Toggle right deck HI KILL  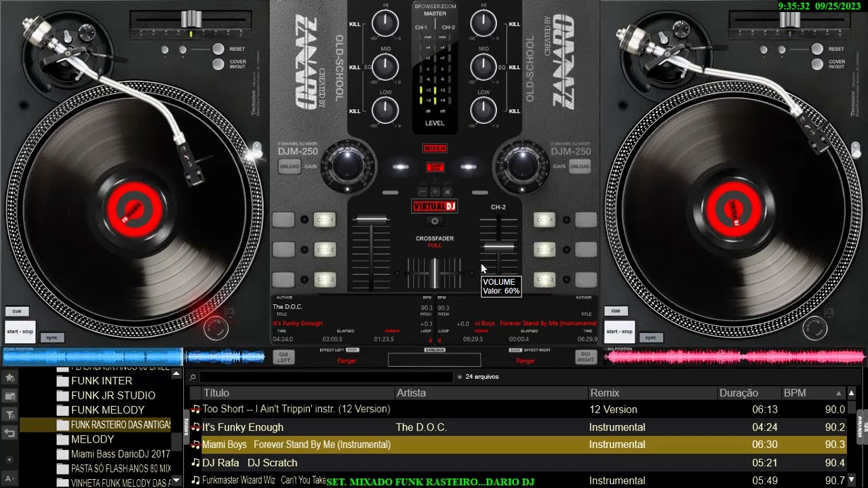(x=515, y=24)
